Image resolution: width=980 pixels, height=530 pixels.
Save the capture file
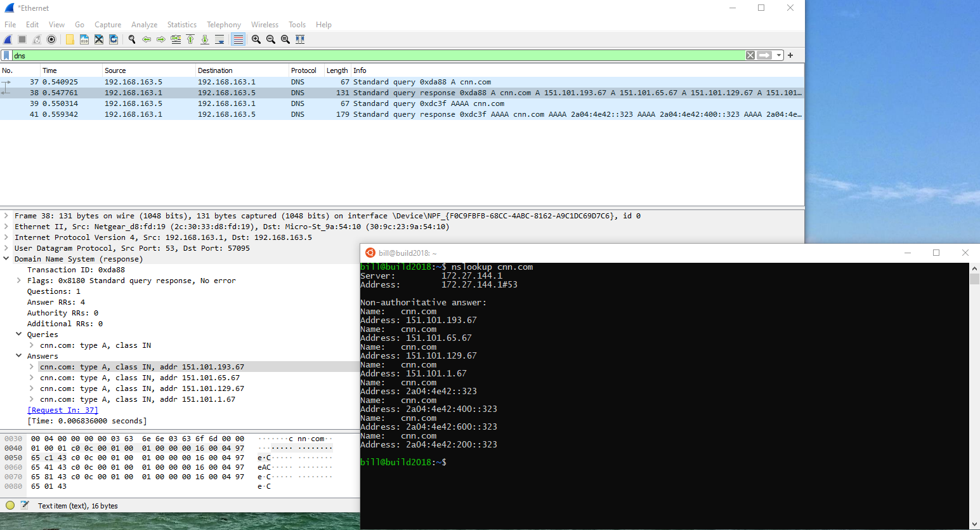pos(84,39)
